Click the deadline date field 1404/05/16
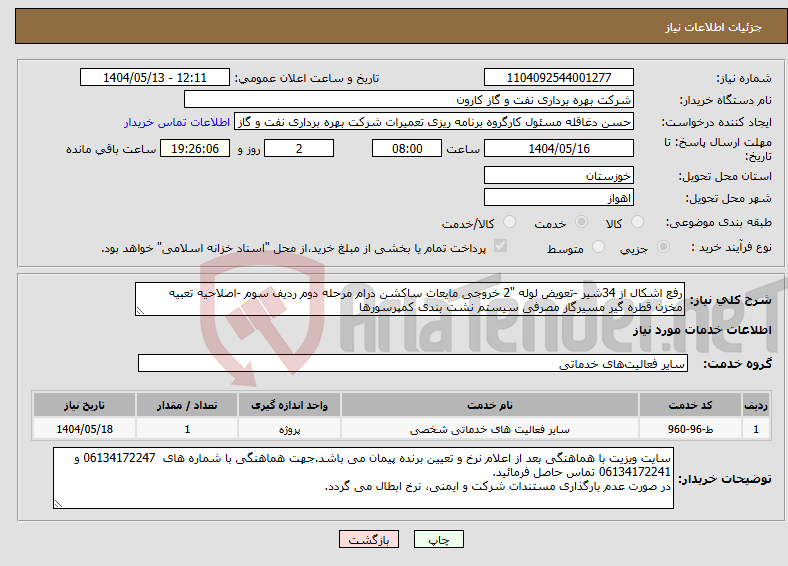The width and height of the screenshot is (788, 566). click(558, 148)
